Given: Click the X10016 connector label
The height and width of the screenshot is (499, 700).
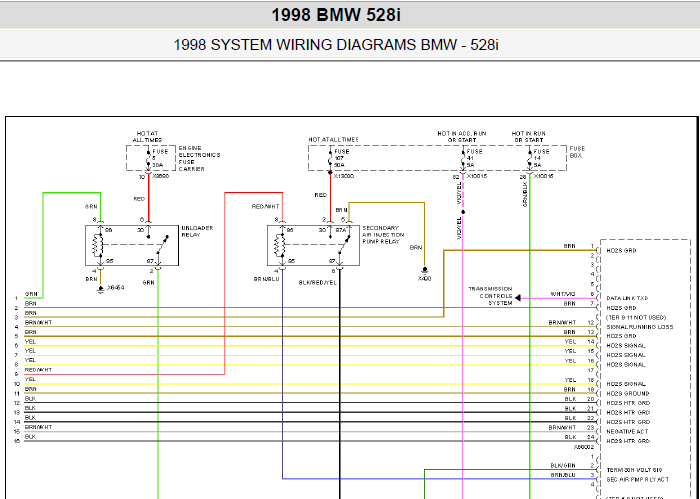Looking at the screenshot, I should (543, 176).
